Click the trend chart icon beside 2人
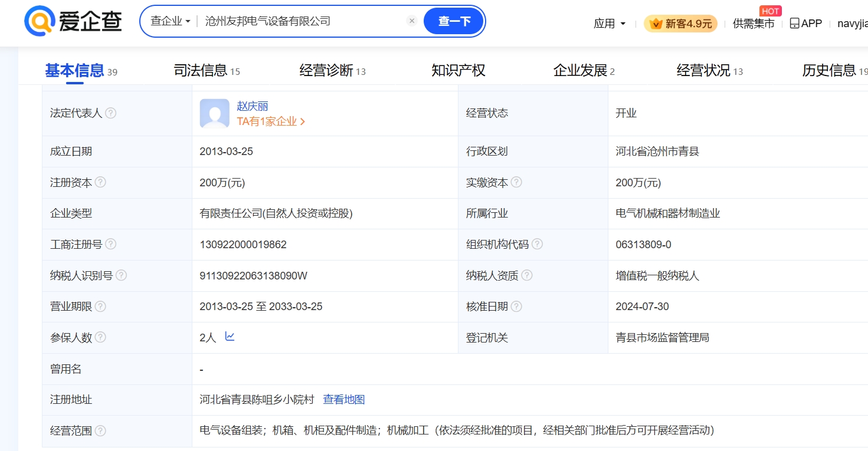The image size is (868, 451). pos(230,337)
